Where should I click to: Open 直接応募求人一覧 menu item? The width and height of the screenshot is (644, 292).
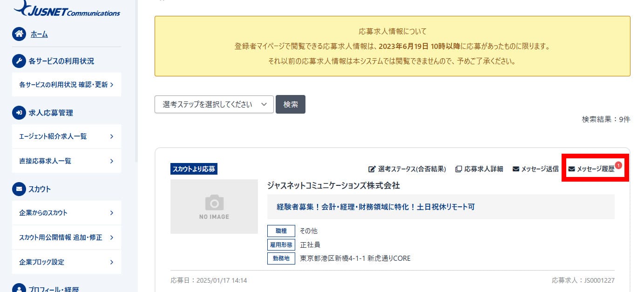pos(67,161)
